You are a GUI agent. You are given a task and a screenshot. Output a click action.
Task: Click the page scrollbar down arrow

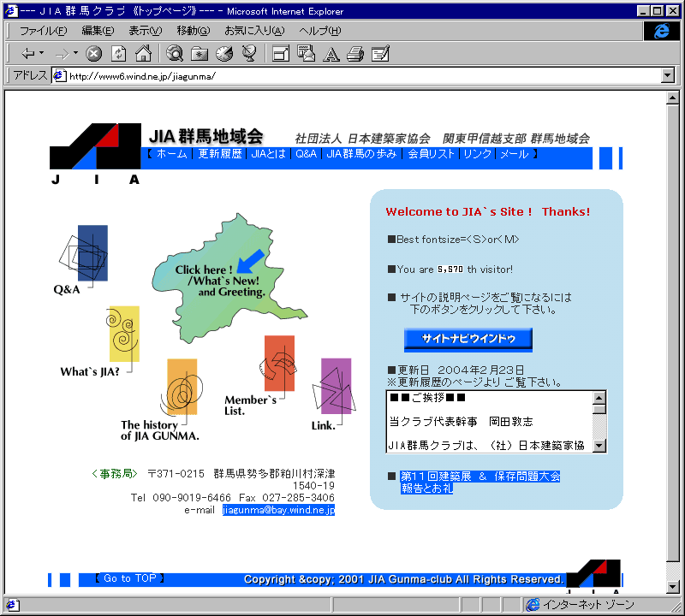[673, 587]
